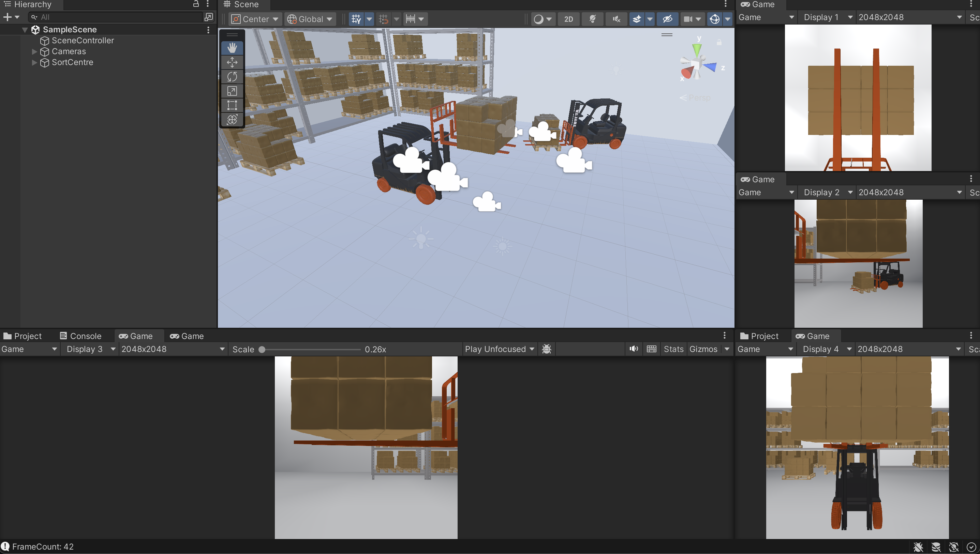Open the Display 1 selector dropdown
Image resolution: width=980 pixels, height=554 pixels.
828,17
